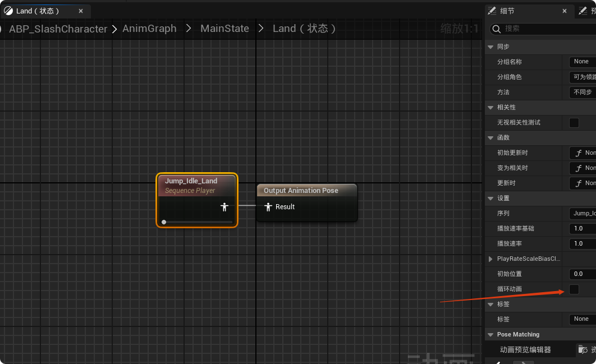Click the 初始位置 0.0 value field

pyautogui.click(x=583, y=274)
